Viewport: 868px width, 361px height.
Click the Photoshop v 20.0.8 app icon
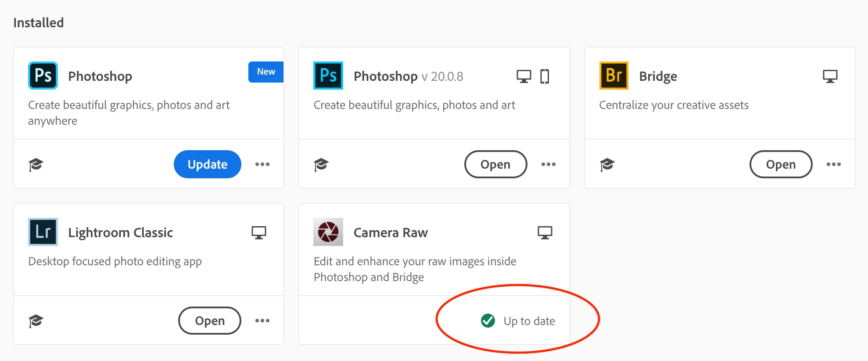coord(328,76)
